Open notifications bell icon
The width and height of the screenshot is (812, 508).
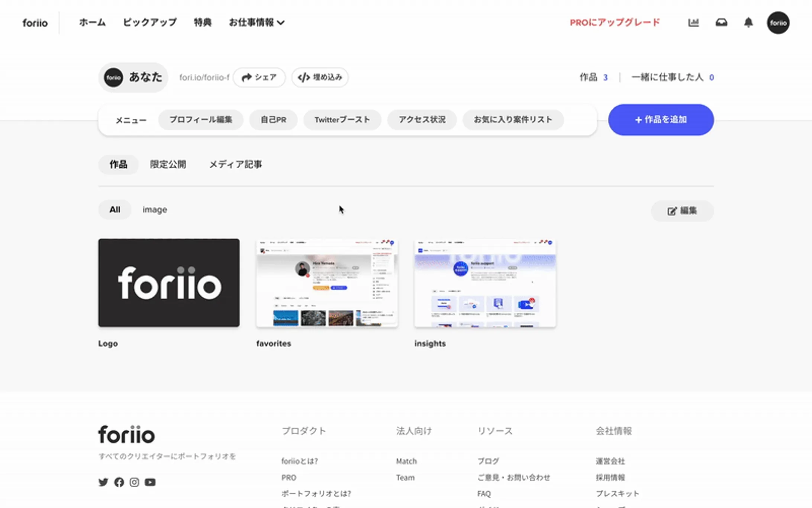748,23
